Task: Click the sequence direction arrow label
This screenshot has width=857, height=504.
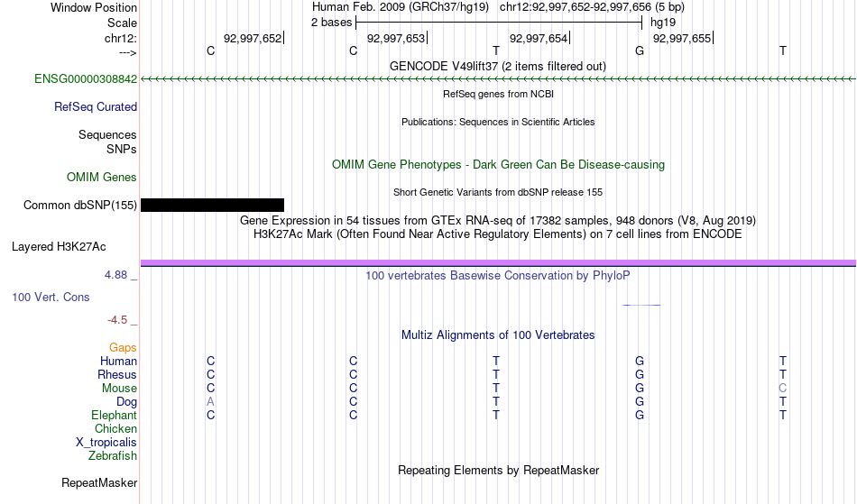Action: click(x=128, y=52)
